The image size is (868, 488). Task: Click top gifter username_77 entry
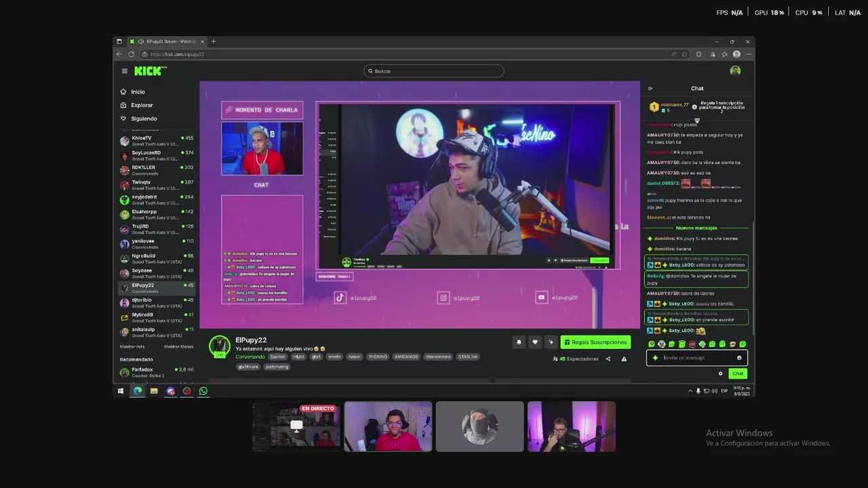click(x=669, y=107)
